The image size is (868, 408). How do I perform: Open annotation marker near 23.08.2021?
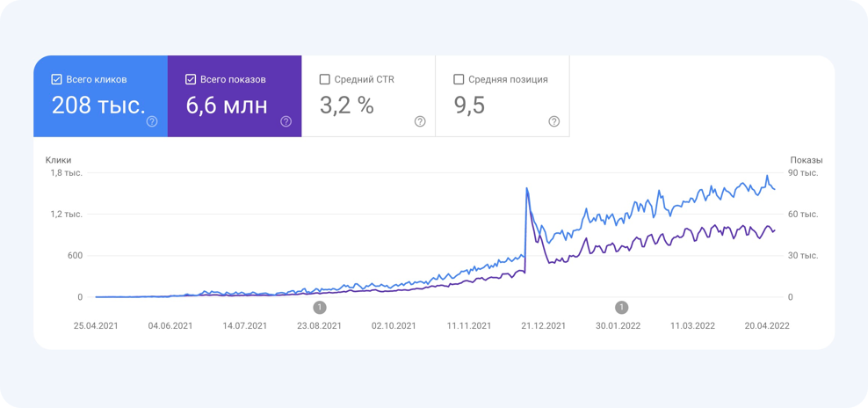click(320, 307)
